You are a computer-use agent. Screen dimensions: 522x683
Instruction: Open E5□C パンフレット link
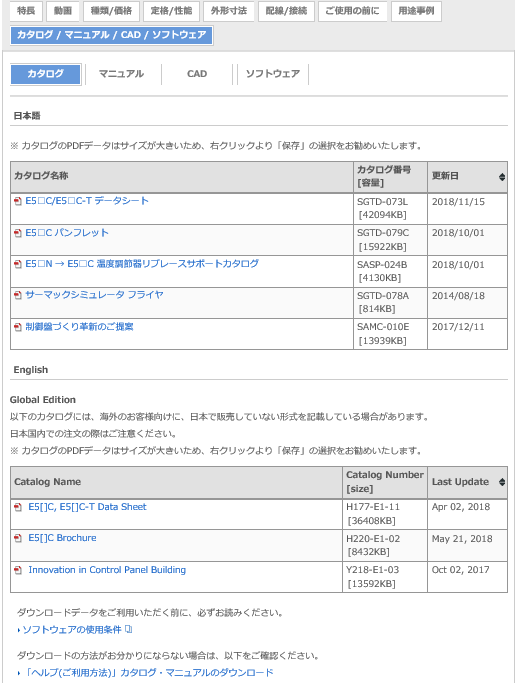[67, 233]
